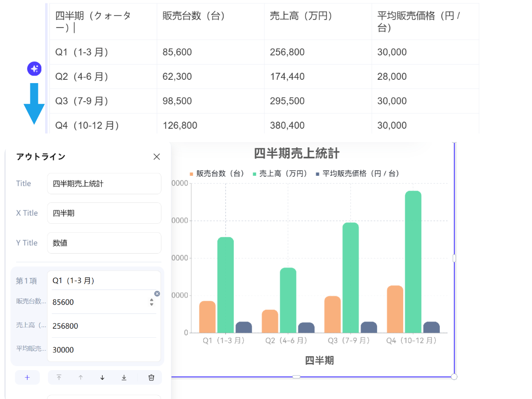This screenshot has width=532, height=399.
Task: Move the Q1 item up one position
Action: click(x=81, y=378)
